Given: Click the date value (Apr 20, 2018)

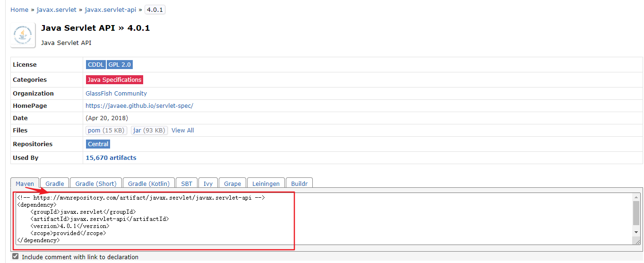Looking at the screenshot, I should (107, 118).
